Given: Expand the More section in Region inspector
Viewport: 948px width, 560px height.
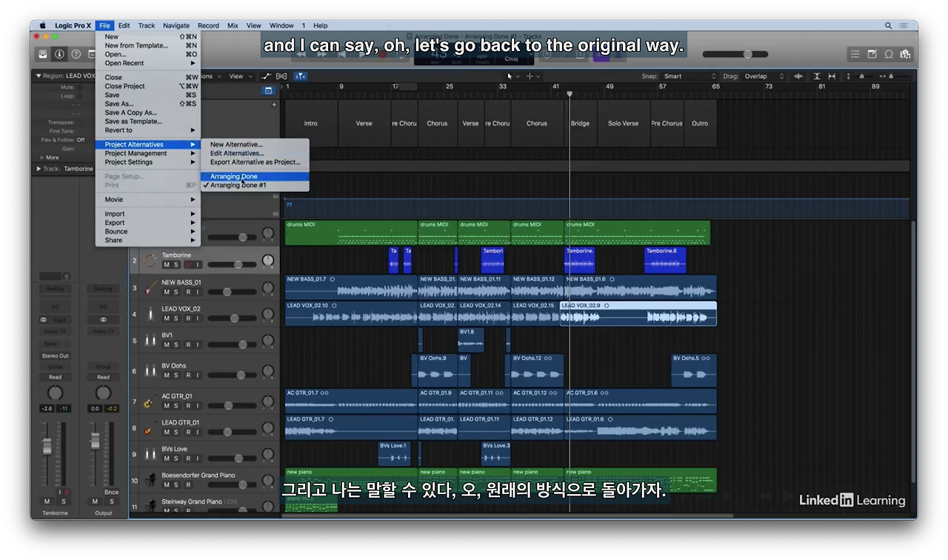Looking at the screenshot, I should coord(41,157).
